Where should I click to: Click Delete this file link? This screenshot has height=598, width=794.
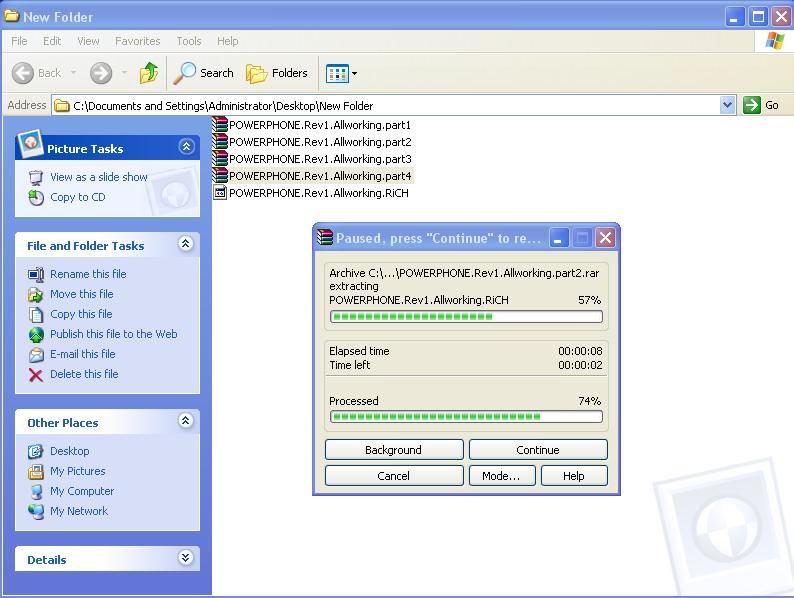point(84,374)
